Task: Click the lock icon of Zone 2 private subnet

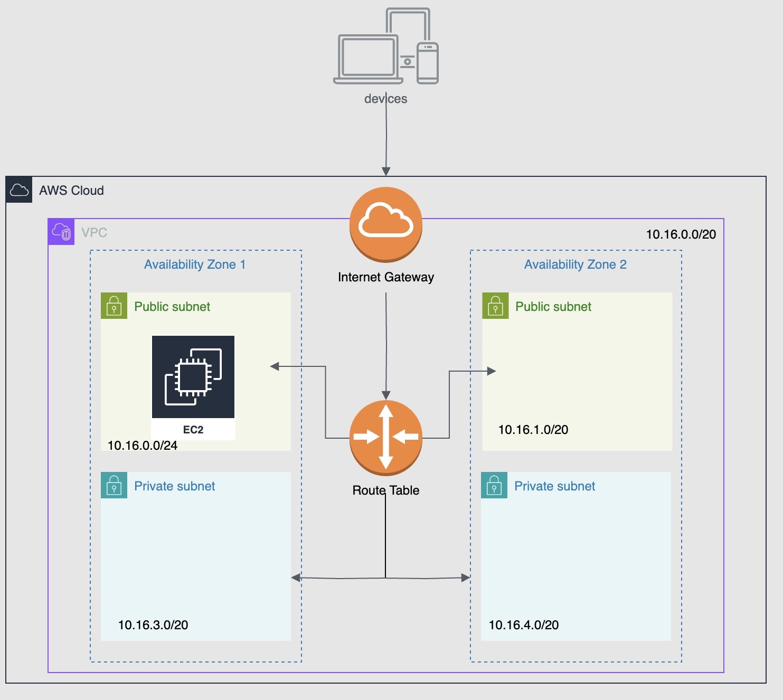Action: (494, 485)
